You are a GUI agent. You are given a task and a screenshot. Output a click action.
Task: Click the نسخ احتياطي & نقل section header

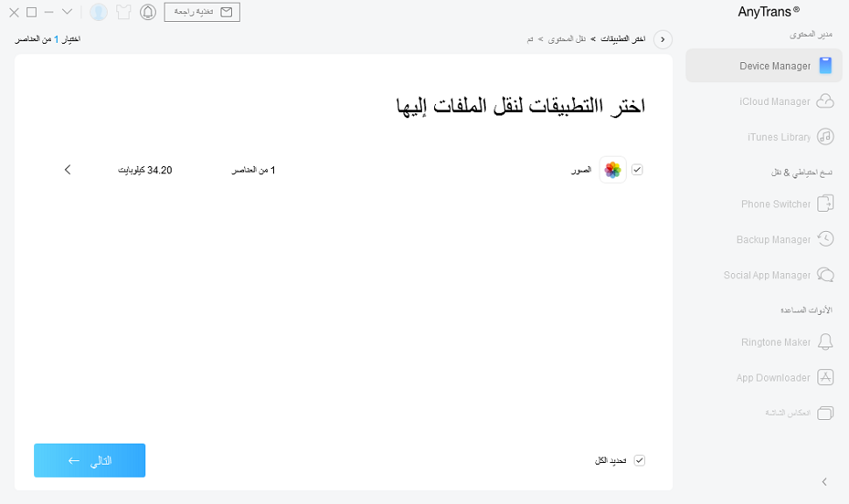coord(802,172)
